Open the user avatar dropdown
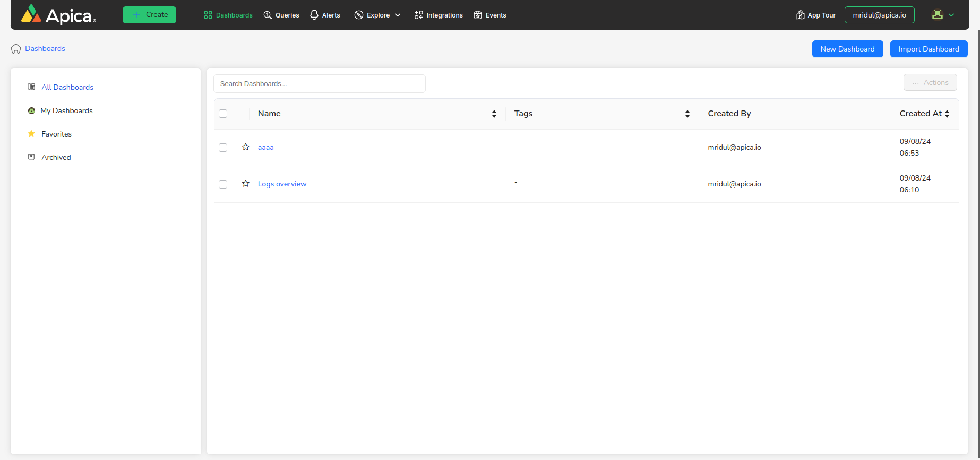 point(943,15)
